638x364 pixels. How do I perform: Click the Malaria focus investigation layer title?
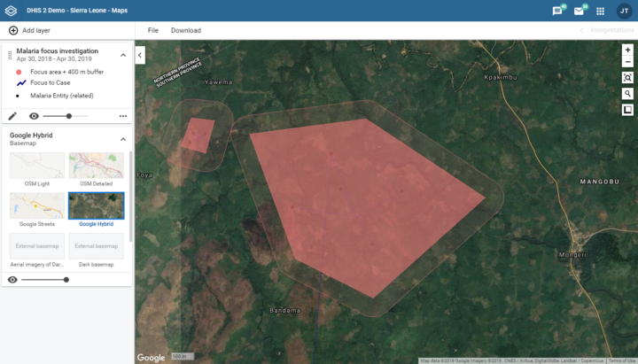click(x=58, y=50)
